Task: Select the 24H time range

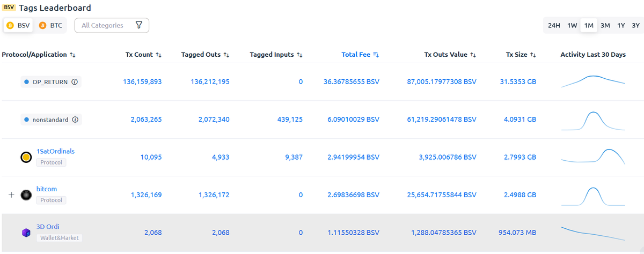Action: click(x=554, y=25)
